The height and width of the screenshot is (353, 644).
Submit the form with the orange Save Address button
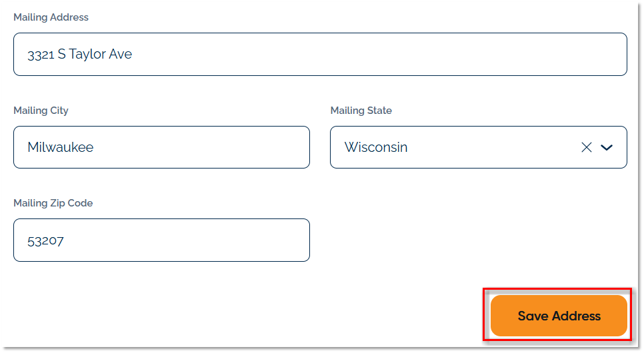tap(559, 316)
